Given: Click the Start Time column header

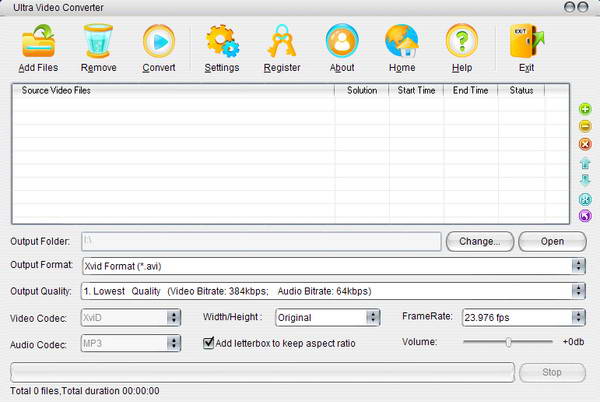Looking at the screenshot, I should (x=416, y=90).
